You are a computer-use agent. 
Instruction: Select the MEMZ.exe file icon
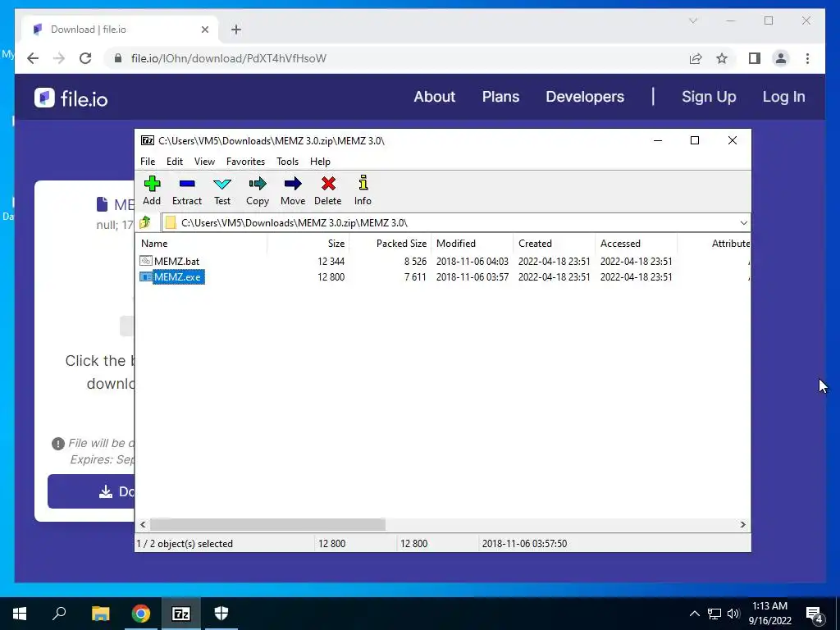146,277
